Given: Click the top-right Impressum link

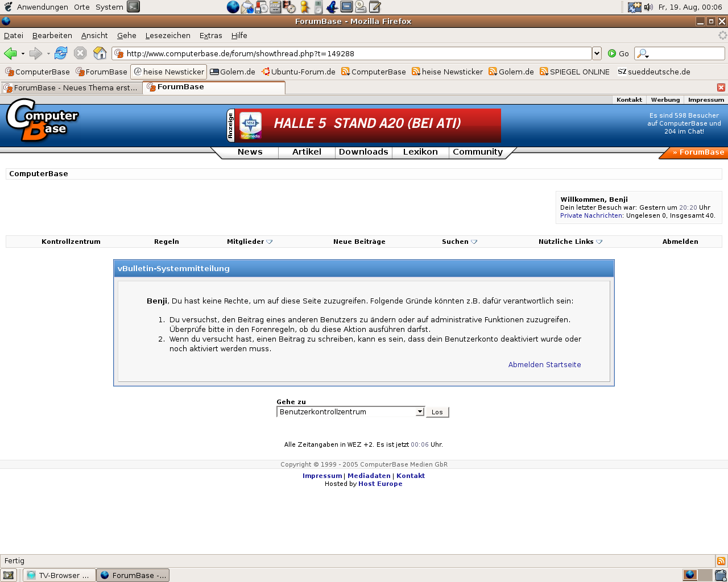Looking at the screenshot, I should tap(706, 99).
